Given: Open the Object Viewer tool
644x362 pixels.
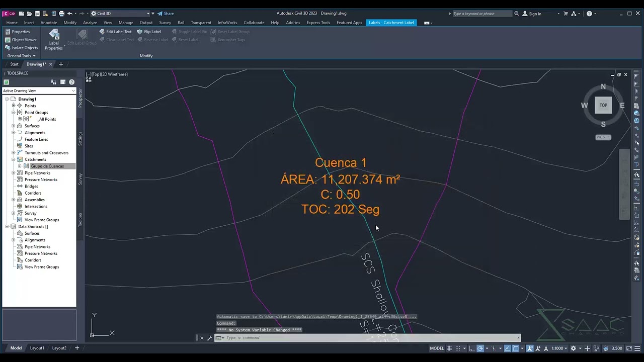Looking at the screenshot, I should tap(20, 40).
